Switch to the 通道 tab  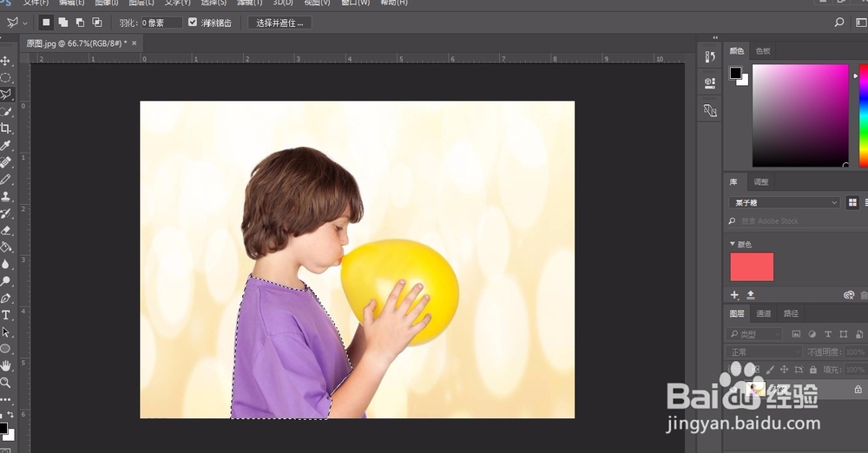[x=763, y=313]
